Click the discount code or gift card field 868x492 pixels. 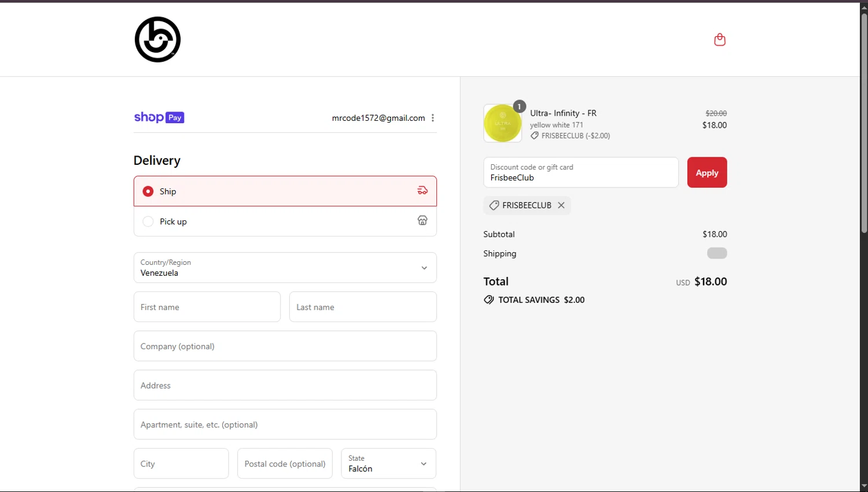[580, 172]
